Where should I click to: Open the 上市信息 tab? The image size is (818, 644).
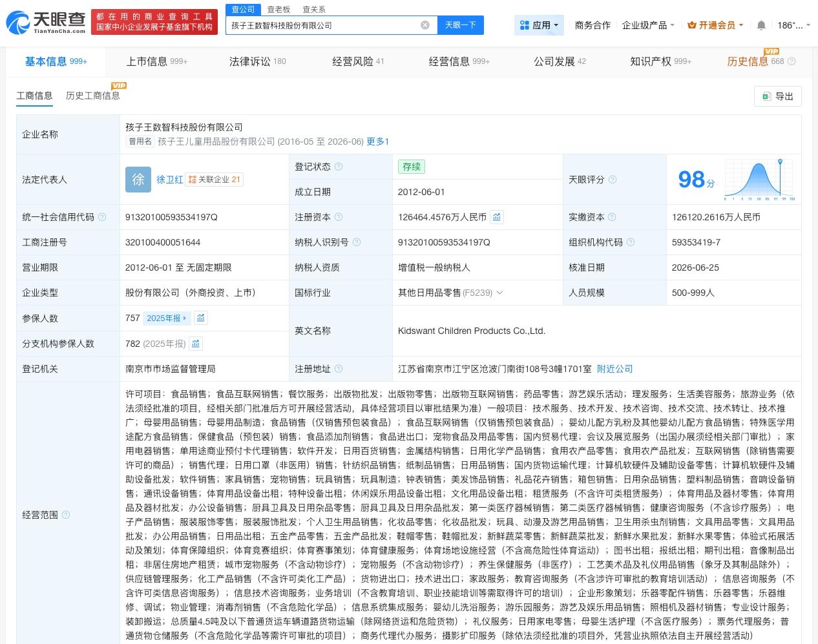click(x=156, y=61)
